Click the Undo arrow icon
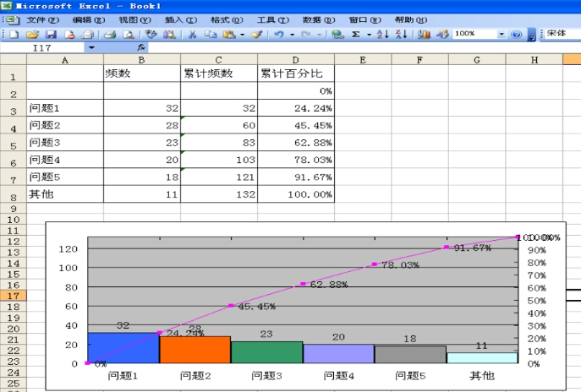The image size is (581, 392). (x=277, y=35)
